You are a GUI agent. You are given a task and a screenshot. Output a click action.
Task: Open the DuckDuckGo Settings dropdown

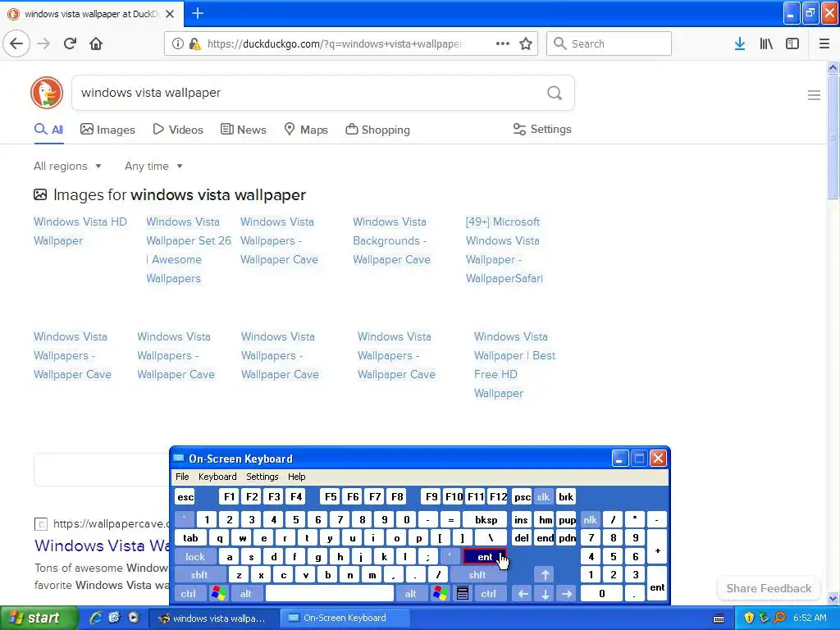coord(542,129)
